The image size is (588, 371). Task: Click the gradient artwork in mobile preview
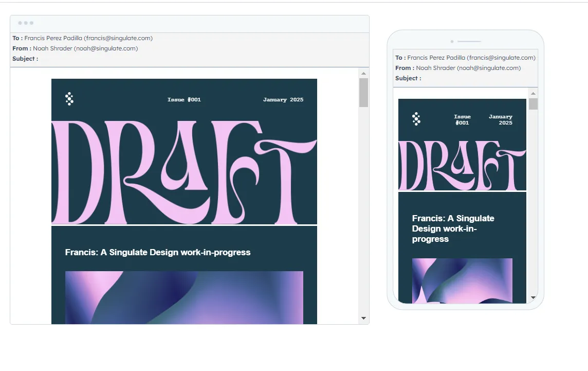(462, 280)
